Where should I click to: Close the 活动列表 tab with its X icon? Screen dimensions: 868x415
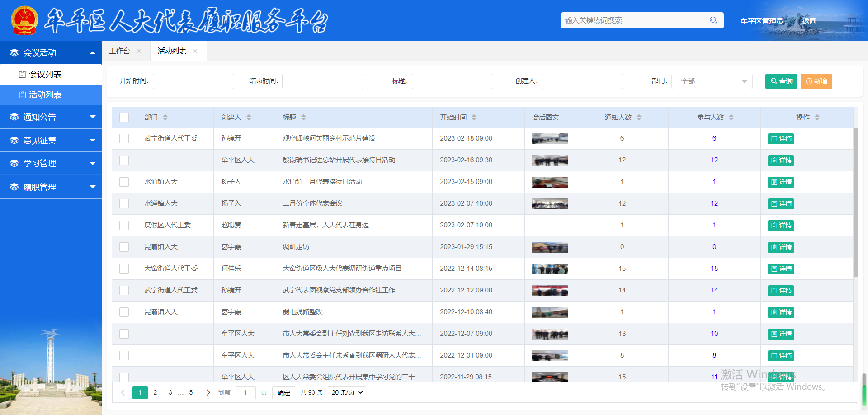195,51
